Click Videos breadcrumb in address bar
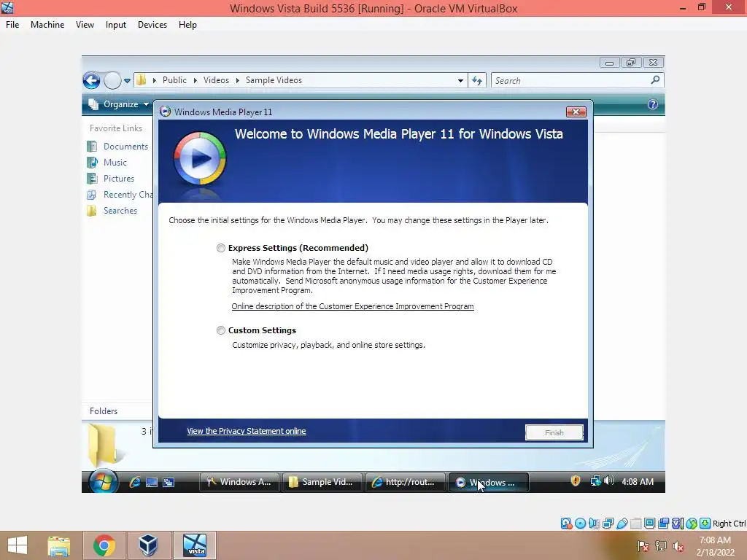This screenshot has width=747, height=560. pos(216,80)
